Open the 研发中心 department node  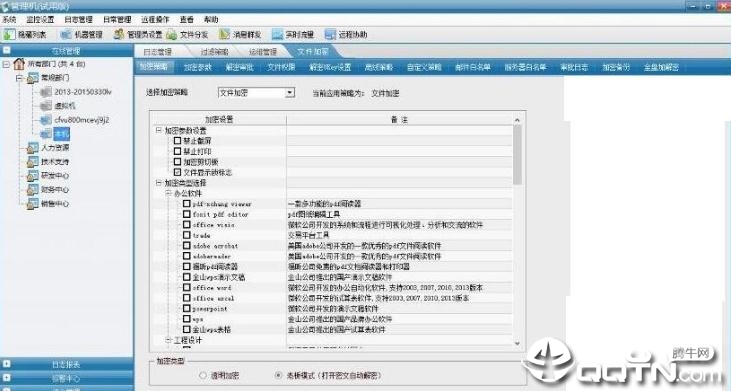click(x=55, y=176)
